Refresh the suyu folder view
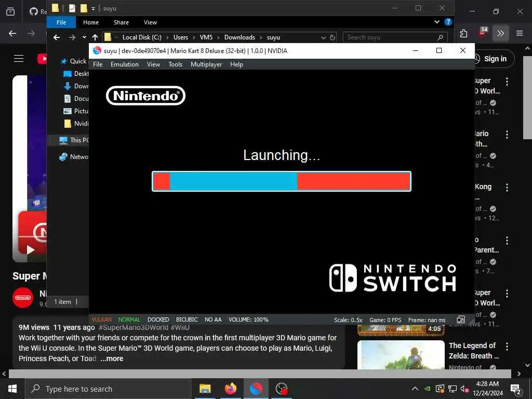The image size is (532, 399). [332, 37]
